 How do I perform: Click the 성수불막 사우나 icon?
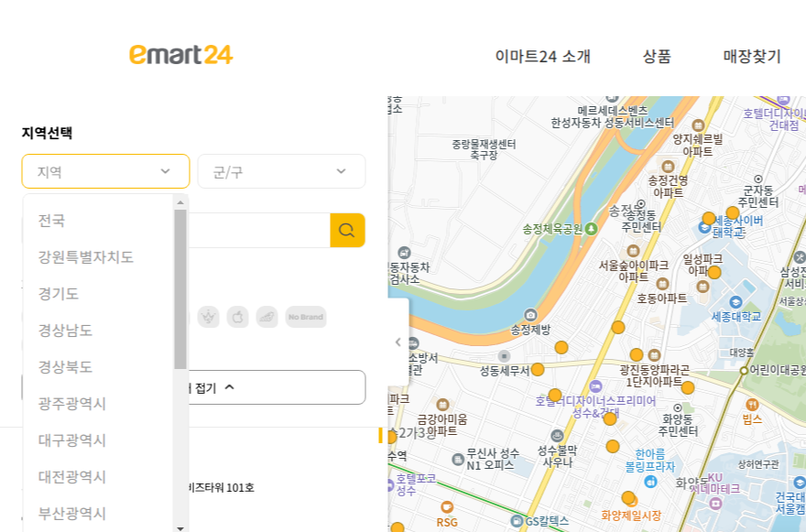[x=557, y=436]
